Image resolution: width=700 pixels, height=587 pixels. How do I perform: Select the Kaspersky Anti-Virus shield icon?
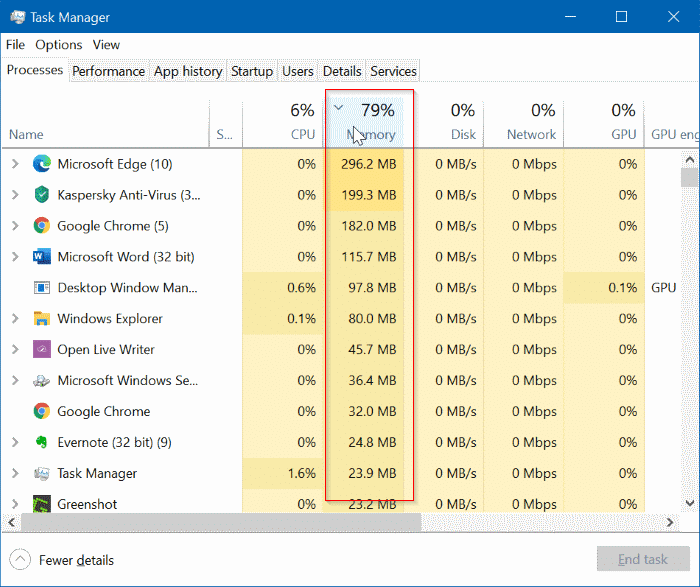coord(42,195)
